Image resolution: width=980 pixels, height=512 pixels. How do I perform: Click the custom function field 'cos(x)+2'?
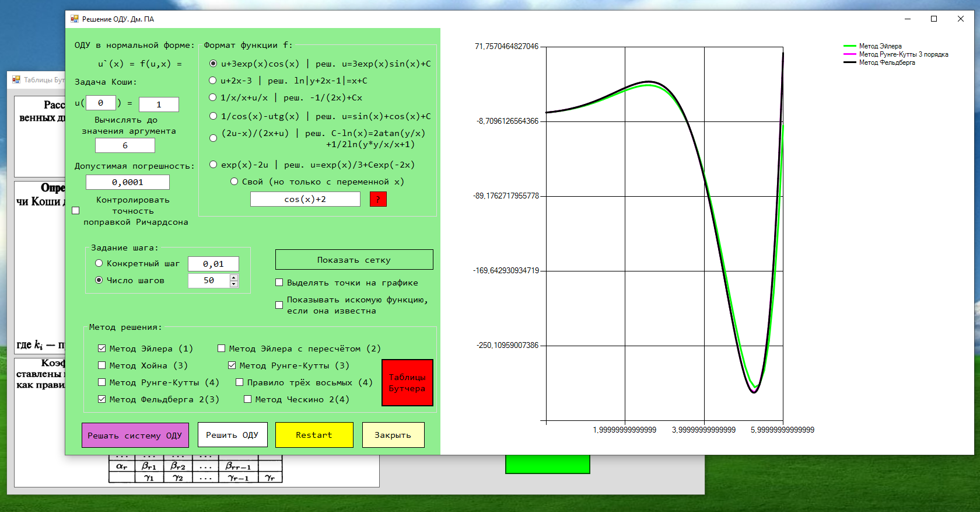(x=305, y=199)
